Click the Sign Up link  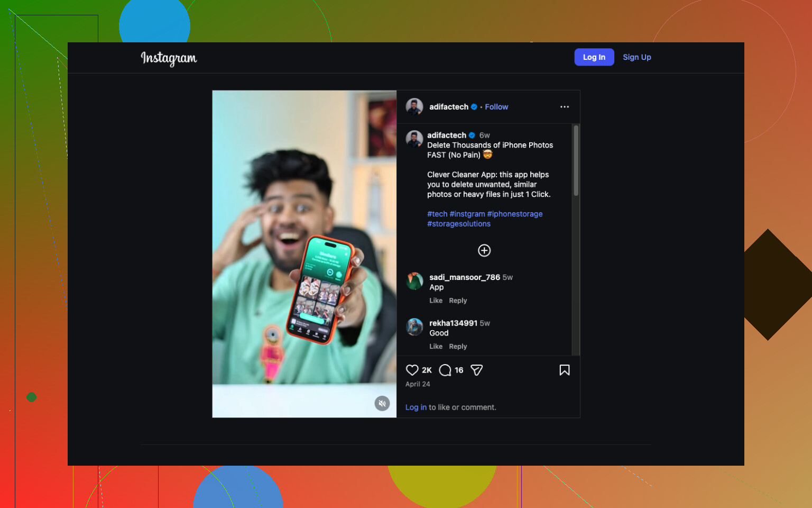(637, 57)
